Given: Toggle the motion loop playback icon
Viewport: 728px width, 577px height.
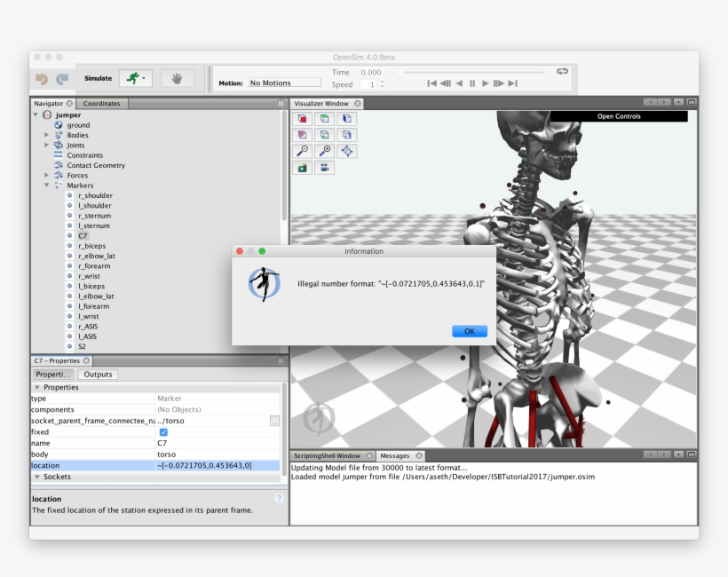Looking at the screenshot, I should 562,71.
